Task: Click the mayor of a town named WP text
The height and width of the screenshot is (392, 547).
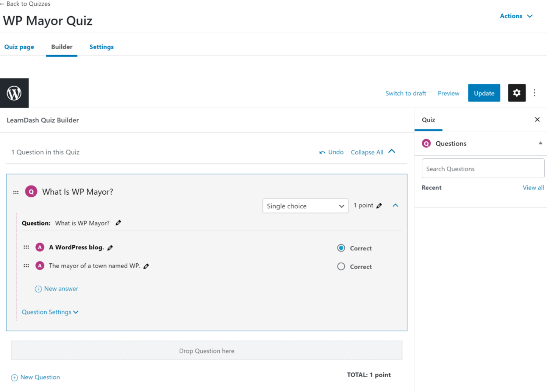Action: (95, 266)
